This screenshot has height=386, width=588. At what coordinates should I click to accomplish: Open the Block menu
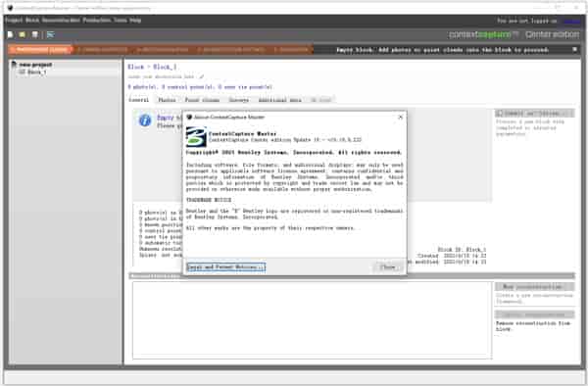click(32, 21)
